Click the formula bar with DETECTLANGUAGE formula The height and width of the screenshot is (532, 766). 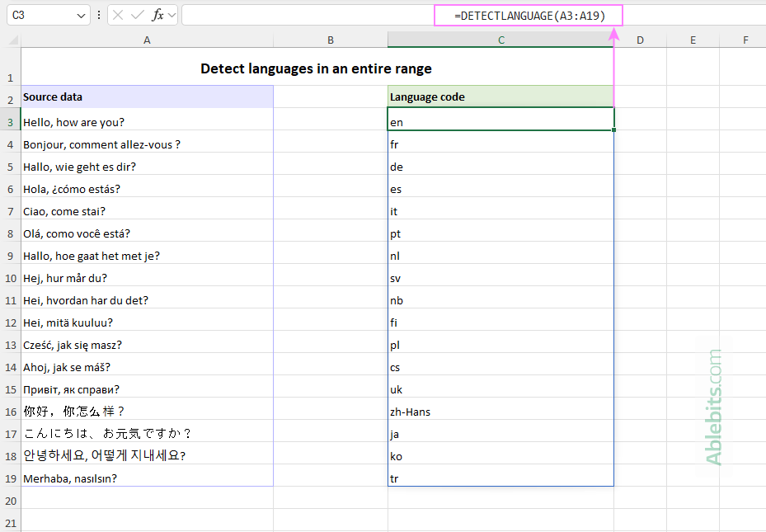point(474,15)
